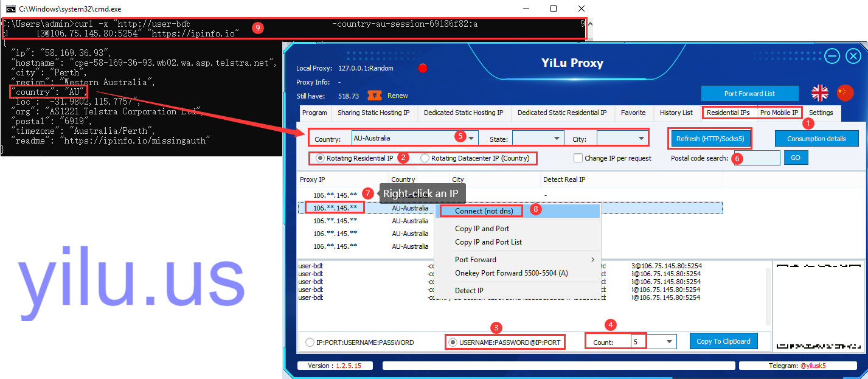
Task: Click the Version 1.2.5.15 label
Action: click(x=335, y=366)
